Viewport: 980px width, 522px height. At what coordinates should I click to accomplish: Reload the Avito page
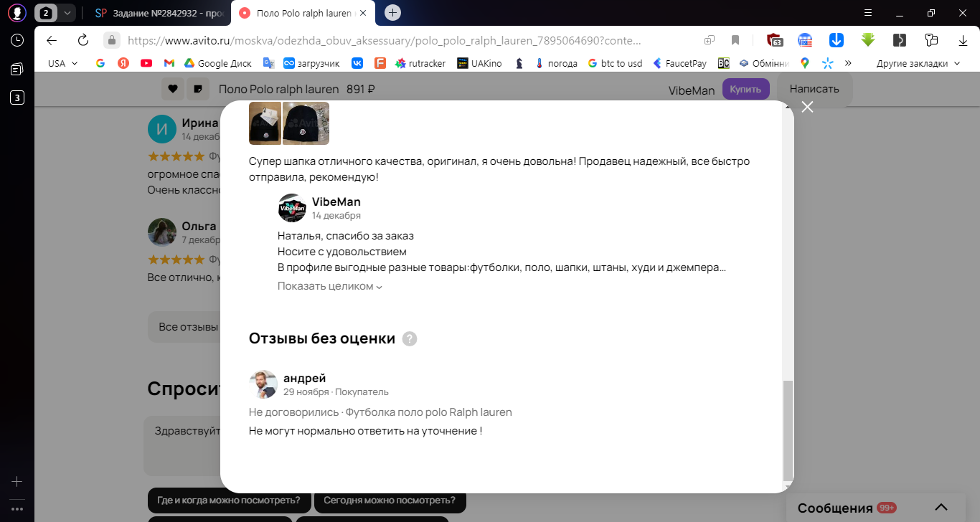(x=83, y=40)
